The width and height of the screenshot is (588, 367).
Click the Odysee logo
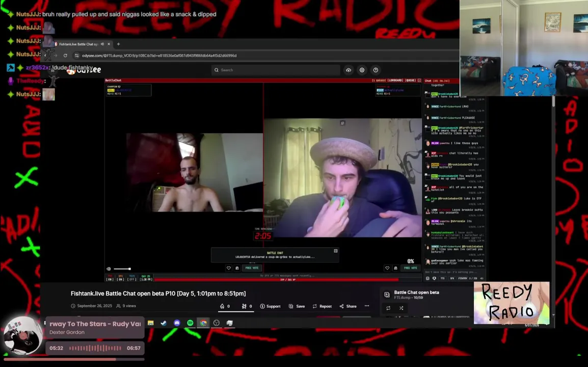click(x=84, y=70)
